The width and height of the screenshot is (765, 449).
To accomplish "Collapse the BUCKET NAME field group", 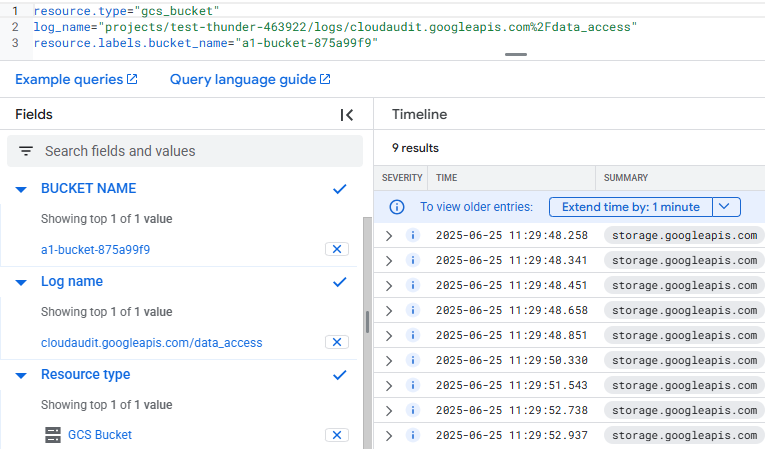I will coord(21,189).
